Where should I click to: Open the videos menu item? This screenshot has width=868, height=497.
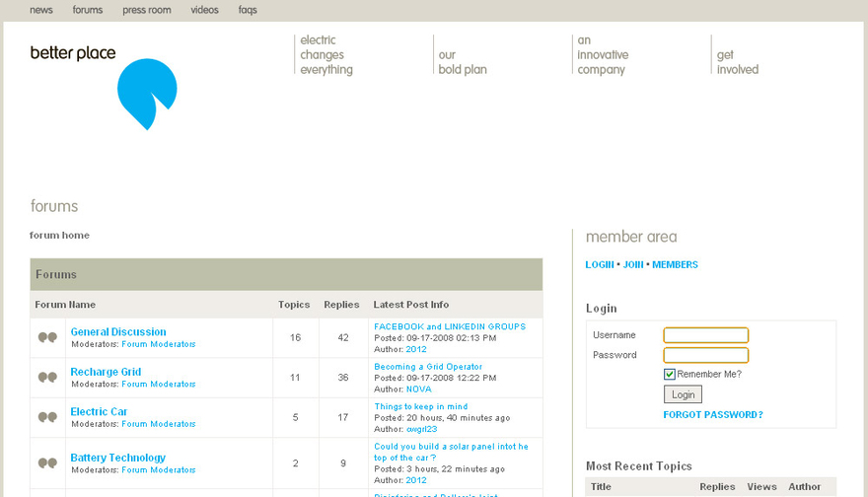point(204,10)
